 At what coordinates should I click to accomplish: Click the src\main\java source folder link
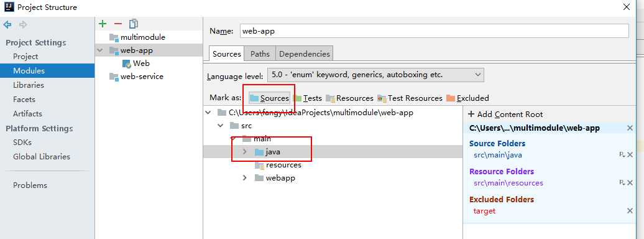498,155
